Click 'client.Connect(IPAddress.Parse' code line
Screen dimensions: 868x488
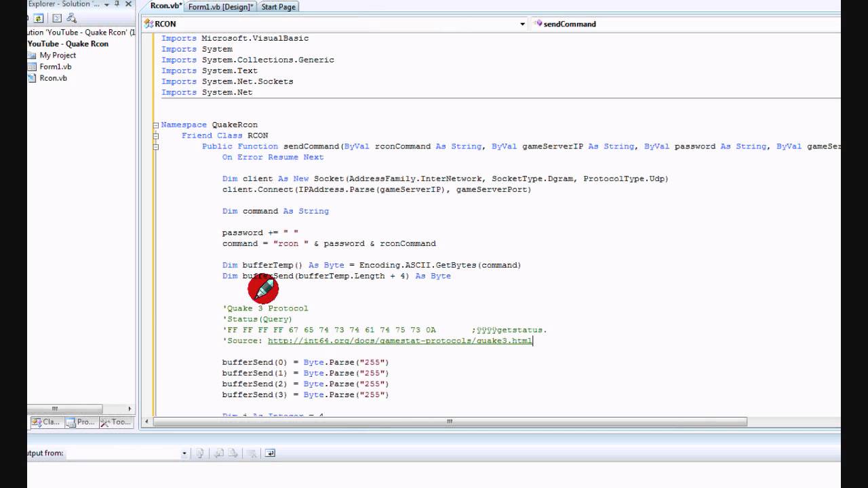tap(376, 190)
